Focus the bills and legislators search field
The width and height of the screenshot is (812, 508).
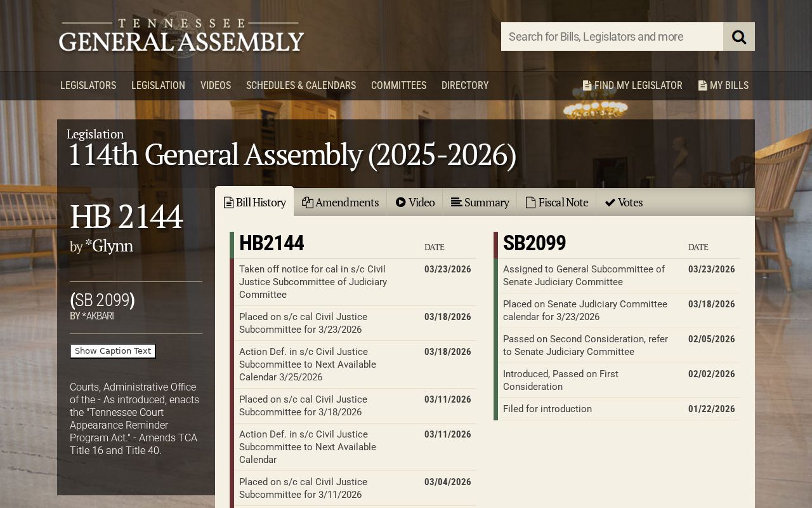(612, 36)
